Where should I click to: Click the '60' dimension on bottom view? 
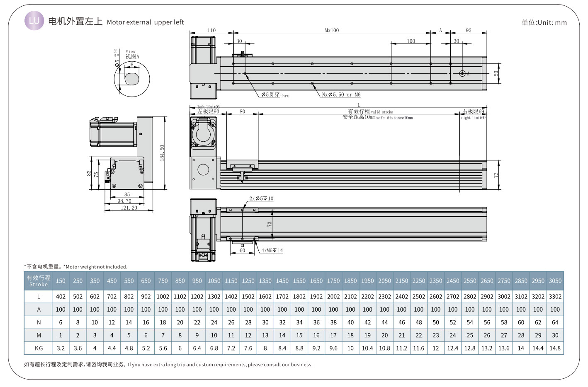pyautogui.click(x=242, y=250)
